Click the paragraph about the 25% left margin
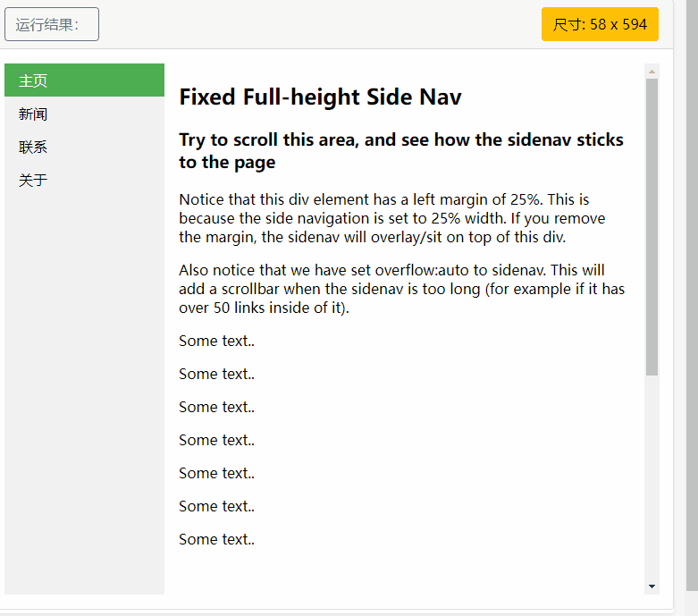 pyautogui.click(x=393, y=218)
